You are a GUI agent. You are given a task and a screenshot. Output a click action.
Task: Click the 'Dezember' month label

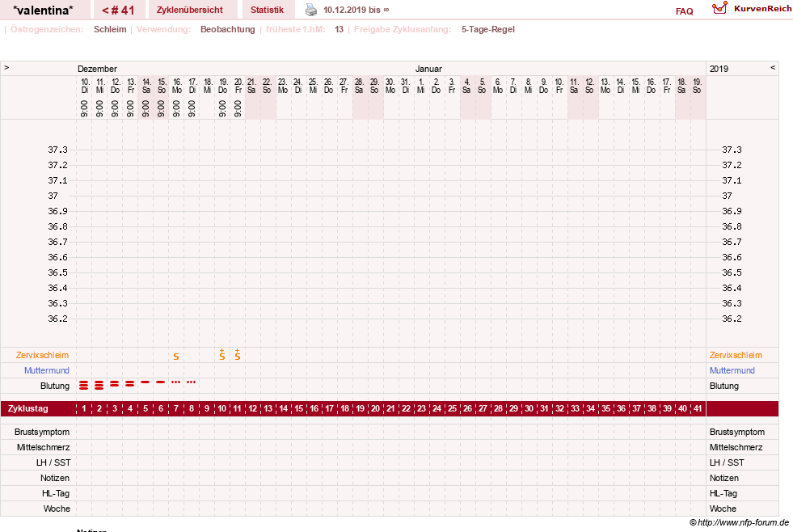(x=97, y=69)
